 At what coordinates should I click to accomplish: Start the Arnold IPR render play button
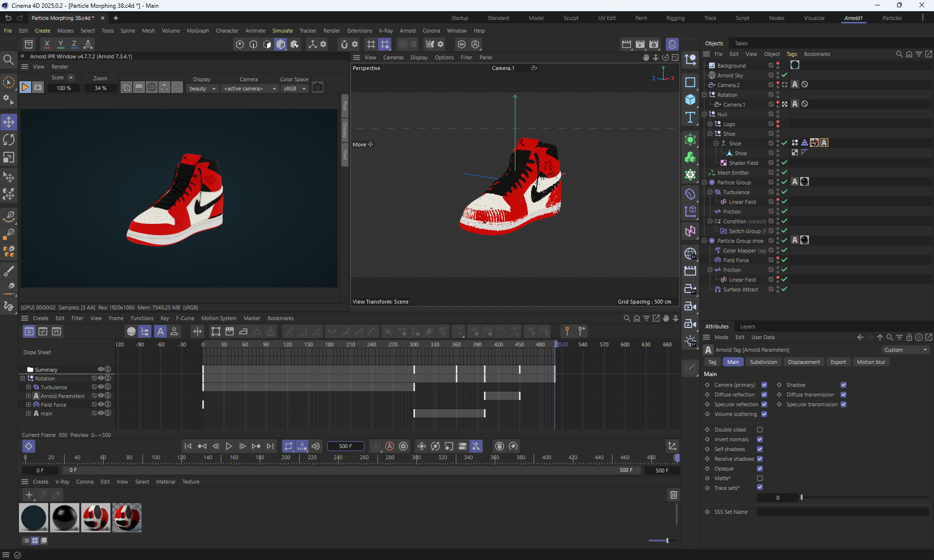point(25,88)
